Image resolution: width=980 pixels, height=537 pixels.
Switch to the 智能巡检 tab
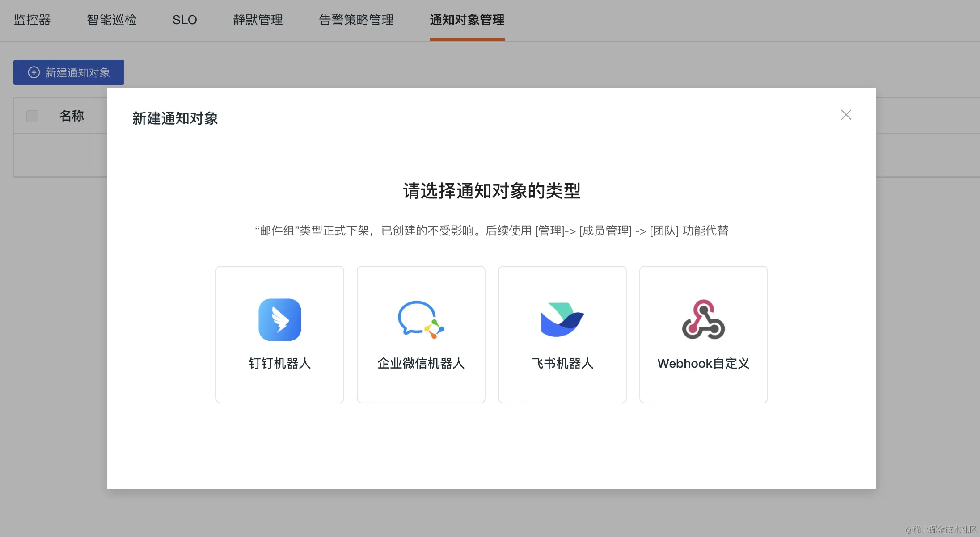tap(112, 20)
